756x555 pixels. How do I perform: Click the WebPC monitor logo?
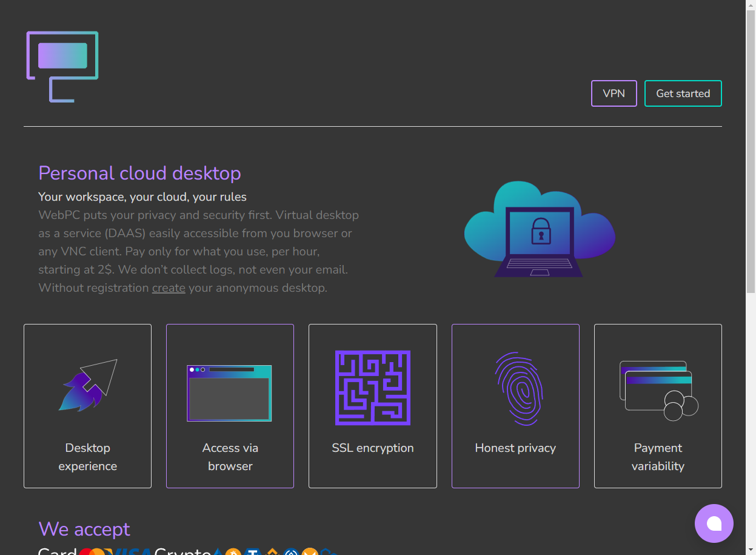62,66
